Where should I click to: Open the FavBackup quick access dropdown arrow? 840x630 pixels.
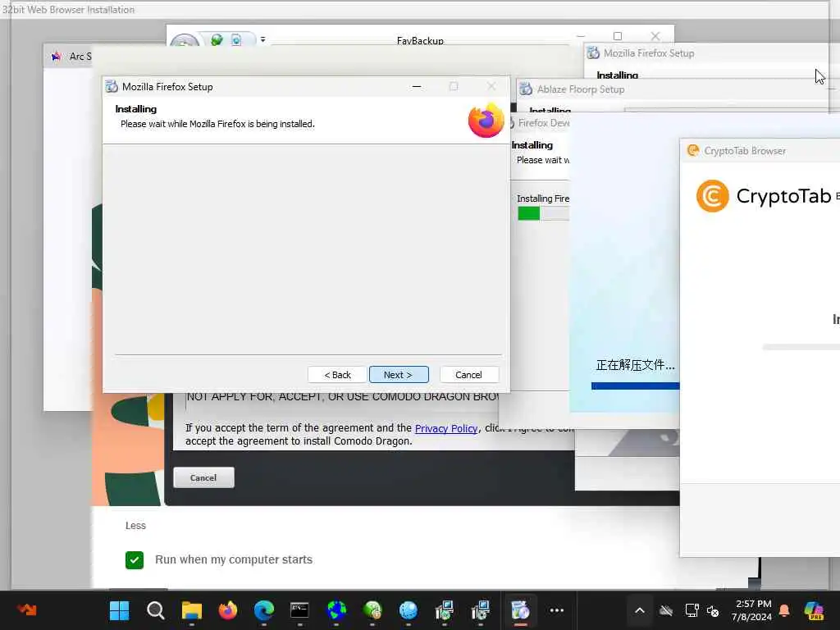click(x=263, y=39)
